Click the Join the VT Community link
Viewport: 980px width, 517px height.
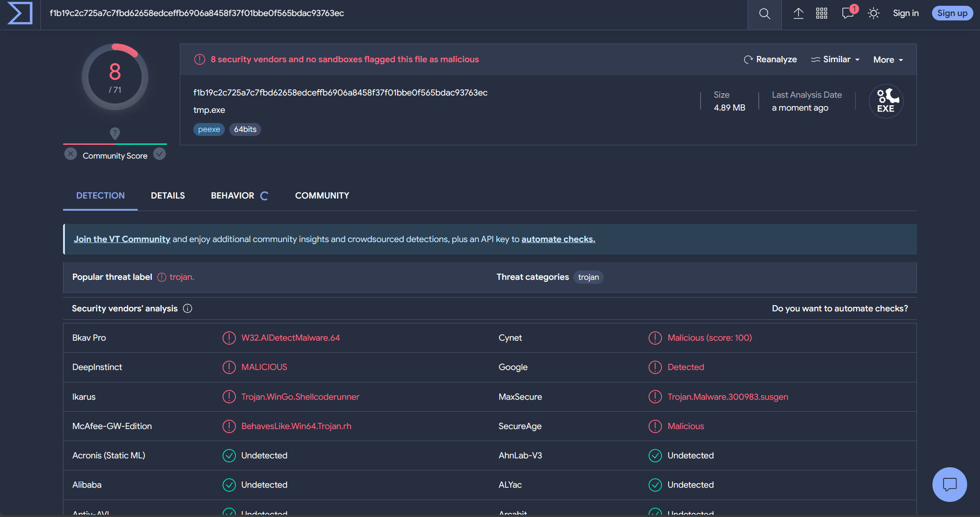(122, 239)
